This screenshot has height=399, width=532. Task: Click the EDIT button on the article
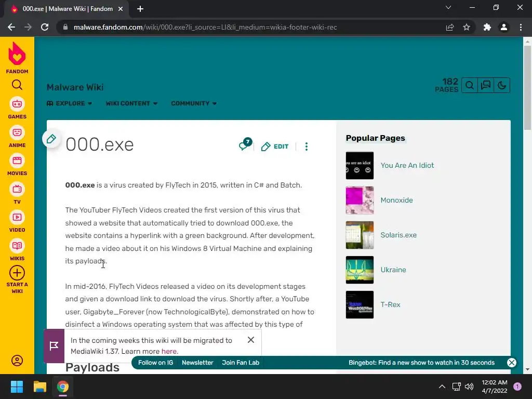pyautogui.click(x=275, y=146)
